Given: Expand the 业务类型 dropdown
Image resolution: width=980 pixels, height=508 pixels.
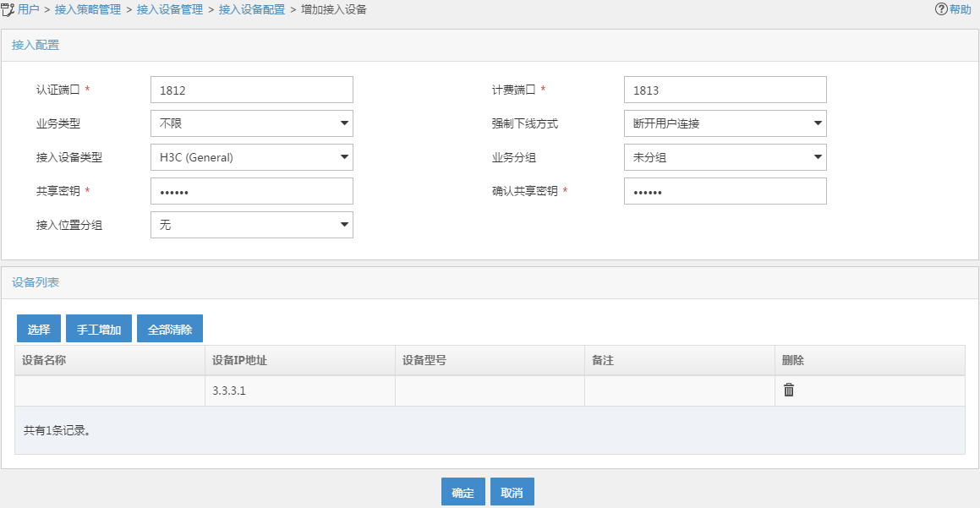Looking at the screenshot, I should coord(251,123).
